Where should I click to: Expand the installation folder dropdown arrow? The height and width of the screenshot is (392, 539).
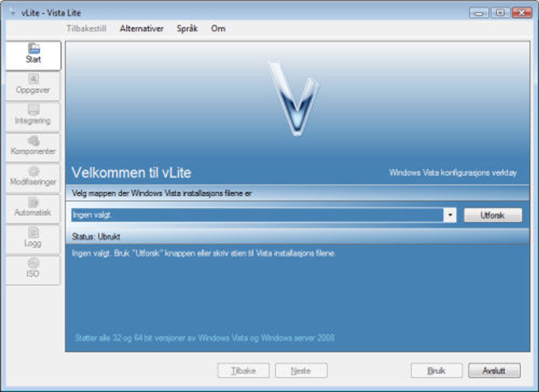[450, 215]
